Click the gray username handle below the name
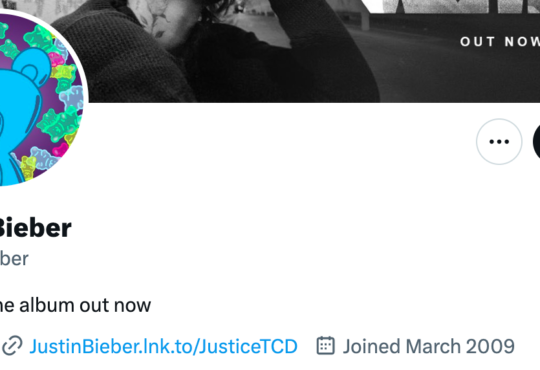 [x=14, y=259]
